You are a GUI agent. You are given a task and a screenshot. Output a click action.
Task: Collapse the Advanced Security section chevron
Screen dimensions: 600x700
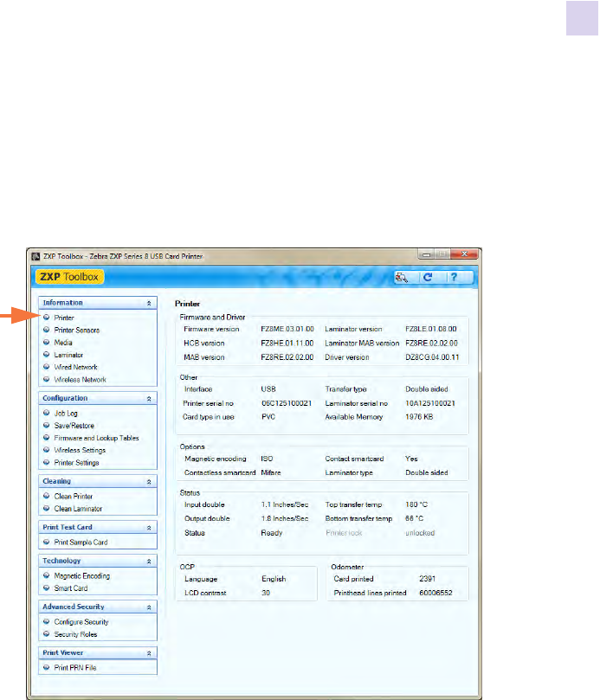tap(149, 607)
